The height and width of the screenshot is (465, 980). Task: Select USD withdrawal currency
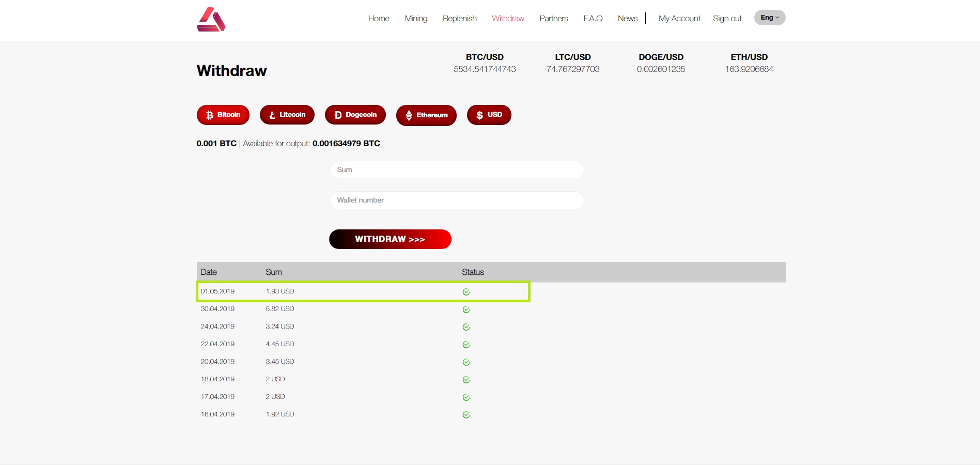tap(489, 115)
